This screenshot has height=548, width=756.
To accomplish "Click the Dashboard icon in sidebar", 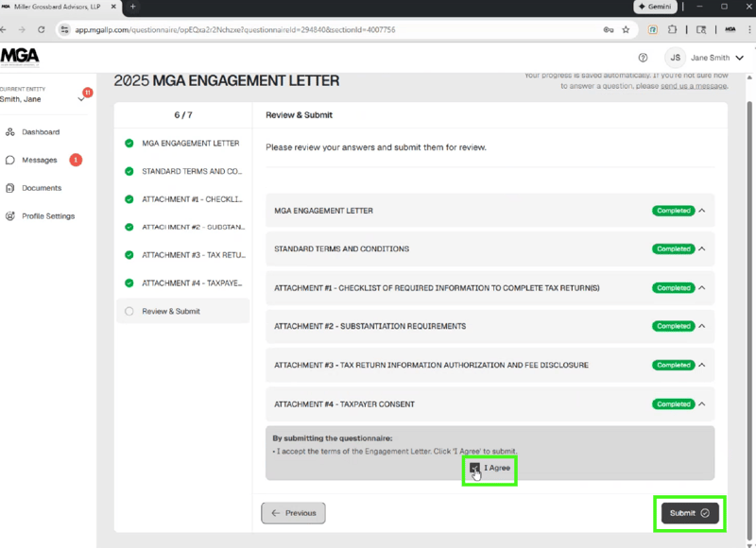I will (10, 132).
